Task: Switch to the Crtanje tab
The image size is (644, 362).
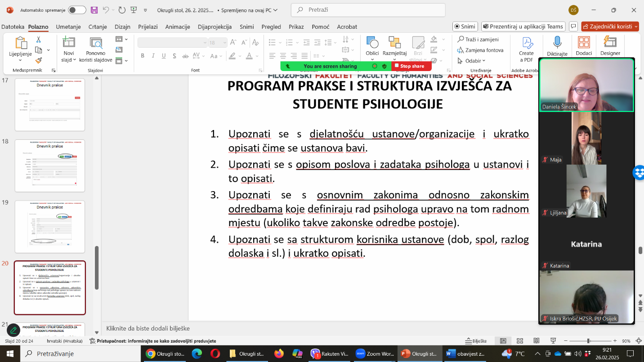Action: [x=98, y=27]
